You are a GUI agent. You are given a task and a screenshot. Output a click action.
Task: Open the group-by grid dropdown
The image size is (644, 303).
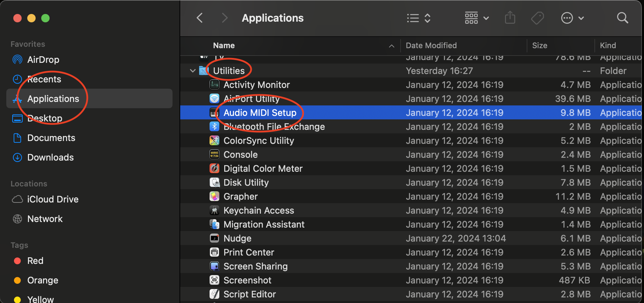click(x=476, y=18)
